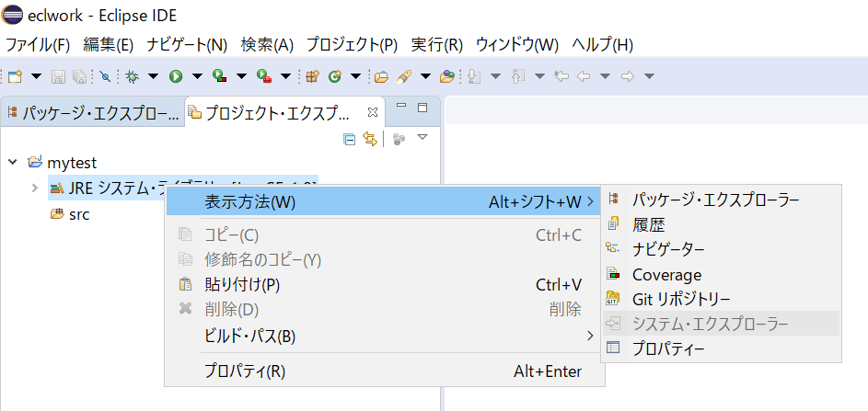Click the New wizard toolbar icon
The width and height of the screenshot is (868, 411).
[x=15, y=76]
